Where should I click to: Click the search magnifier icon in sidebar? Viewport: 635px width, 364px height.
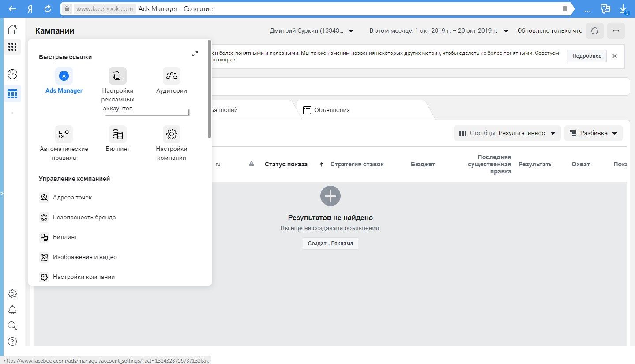pos(12,326)
